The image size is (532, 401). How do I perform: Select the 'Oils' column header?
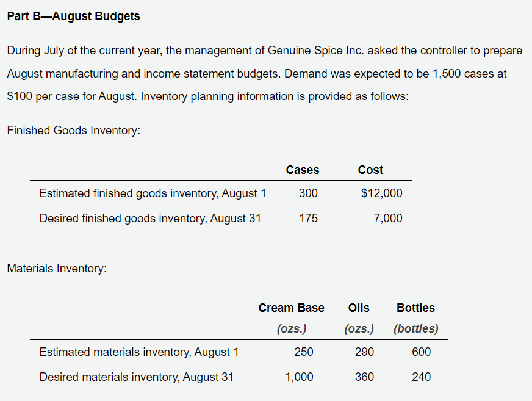click(359, 308)
